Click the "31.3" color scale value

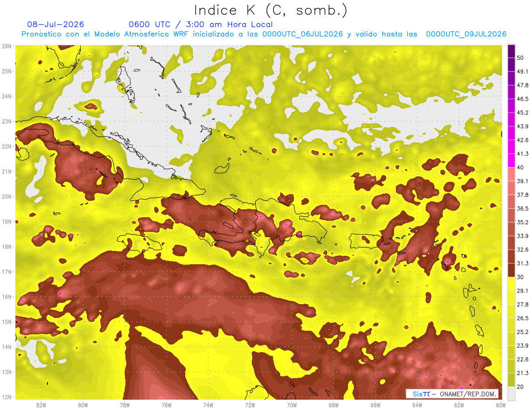522,263
